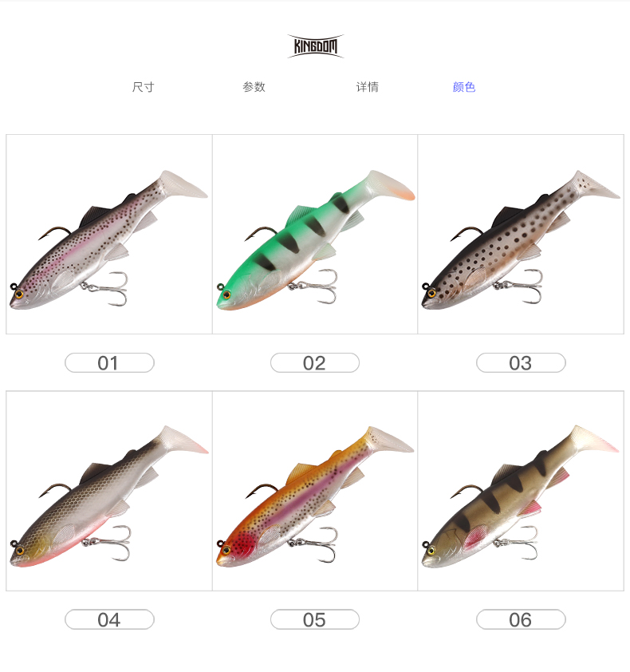Click the red pectoral fin of lure 06
630x672 pixels.
point(475,536)
